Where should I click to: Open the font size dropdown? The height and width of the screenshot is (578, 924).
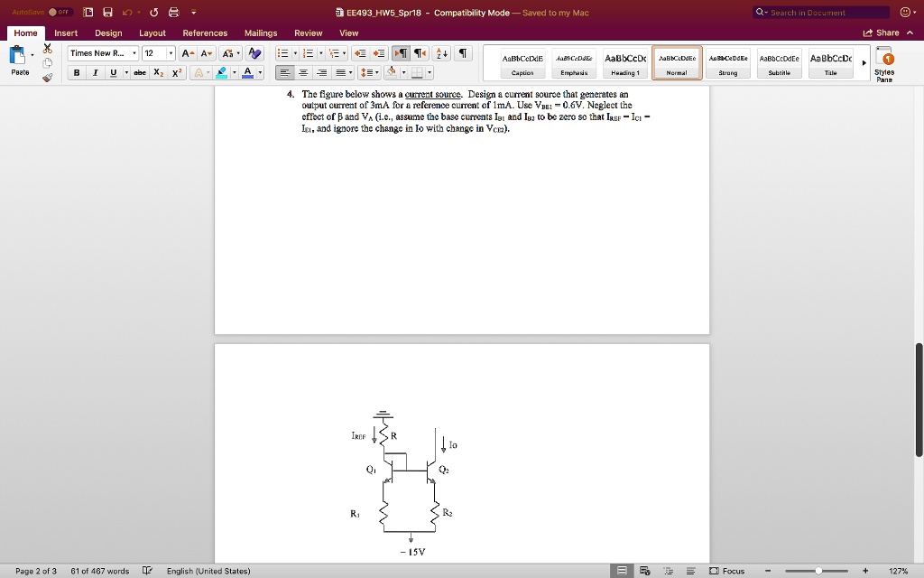171,53
